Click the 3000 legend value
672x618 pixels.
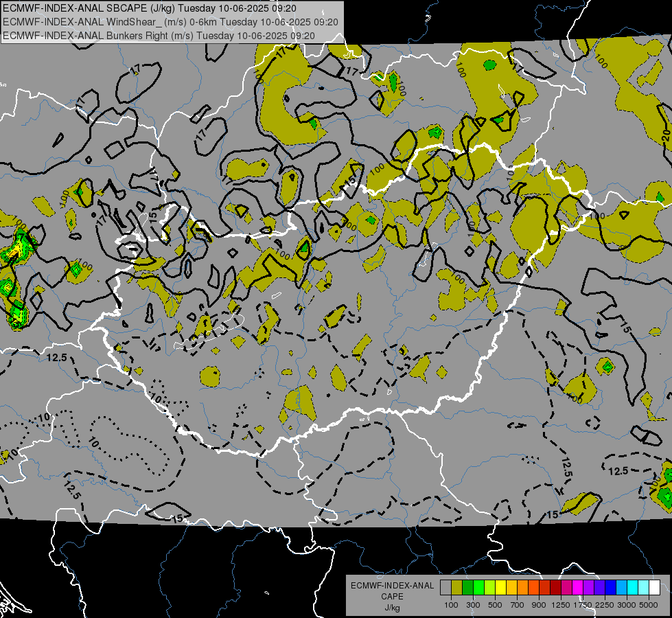pos(627,605)
